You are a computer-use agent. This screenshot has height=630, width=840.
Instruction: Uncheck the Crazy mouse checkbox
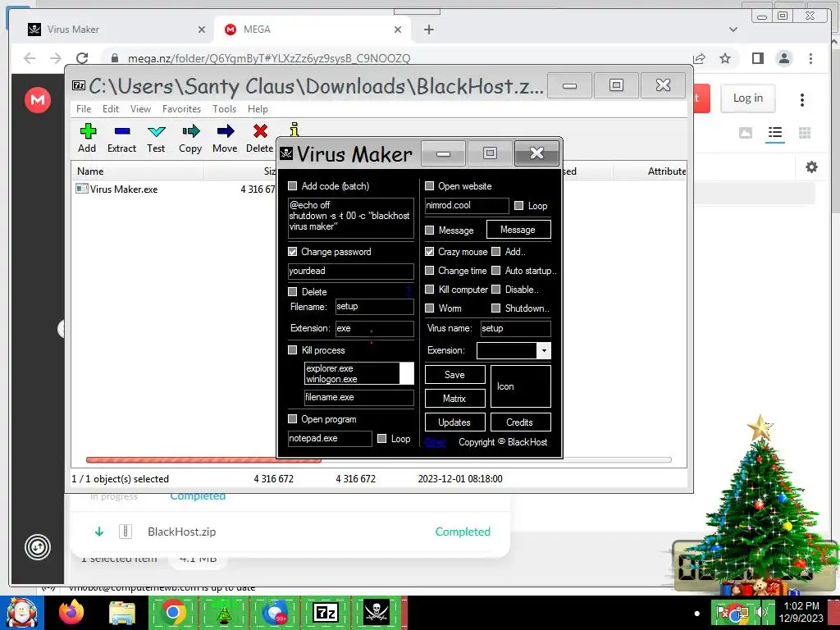(429, 251)
